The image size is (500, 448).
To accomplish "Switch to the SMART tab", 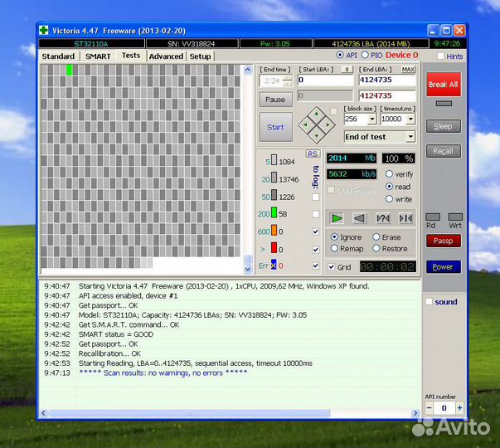I will point(98,56).
